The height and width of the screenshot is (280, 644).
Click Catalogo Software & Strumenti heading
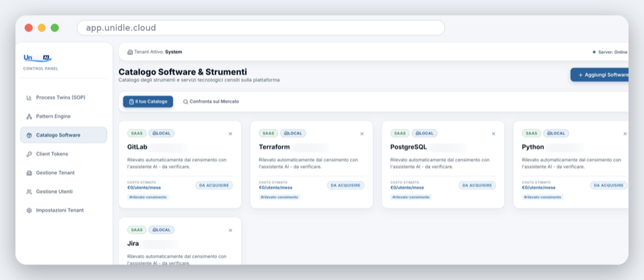(182, 72)
